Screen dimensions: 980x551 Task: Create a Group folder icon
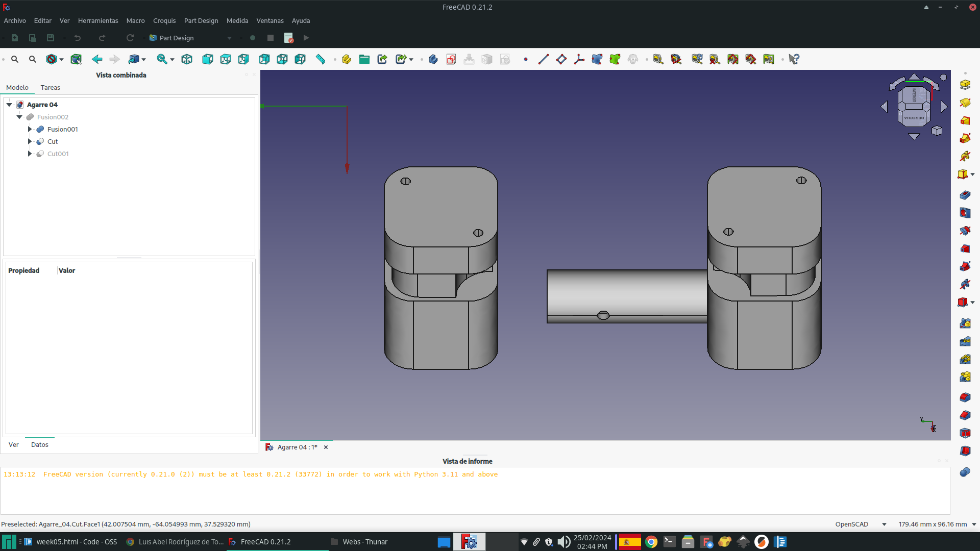click(364, 59)
